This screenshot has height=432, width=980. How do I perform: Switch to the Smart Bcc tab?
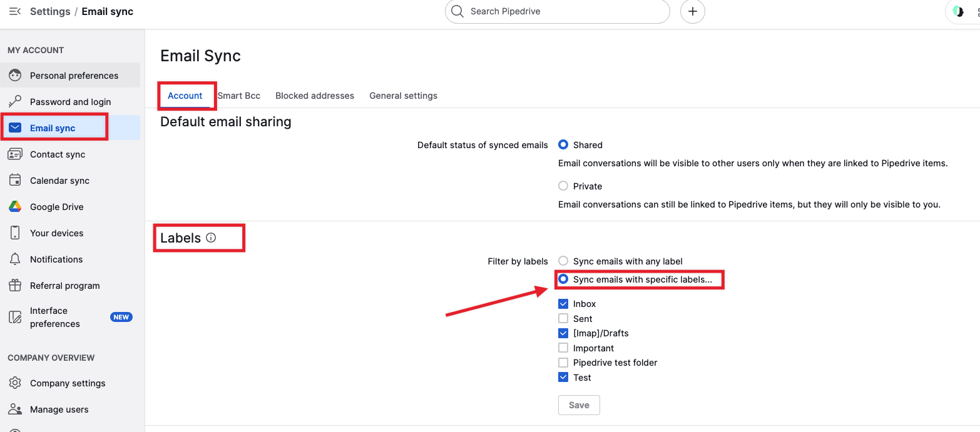click(239, 96)
